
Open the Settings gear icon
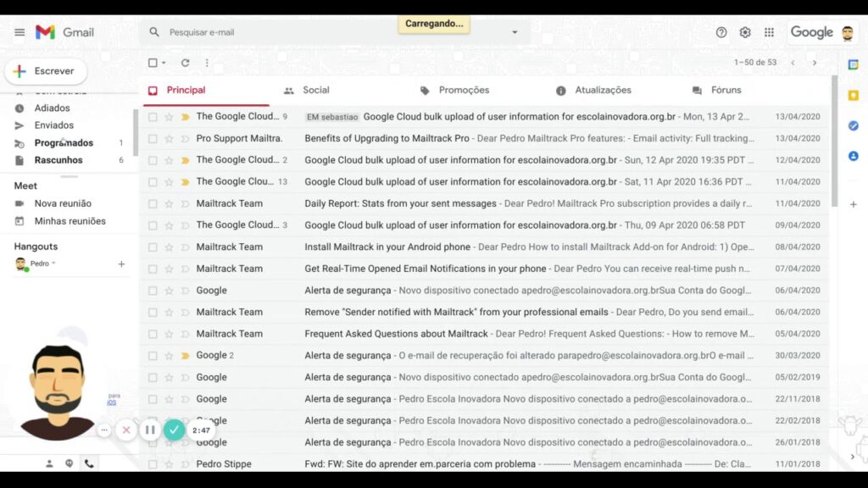[x=745, y=32]
